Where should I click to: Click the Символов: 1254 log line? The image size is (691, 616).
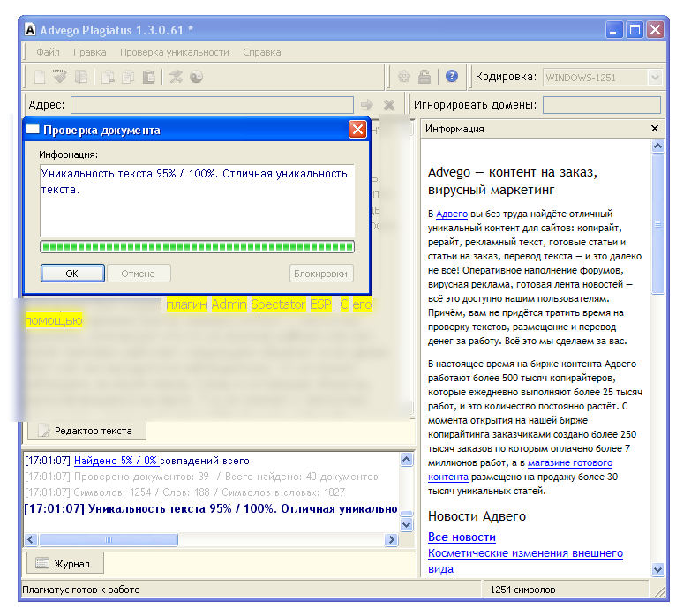point(184,492)
